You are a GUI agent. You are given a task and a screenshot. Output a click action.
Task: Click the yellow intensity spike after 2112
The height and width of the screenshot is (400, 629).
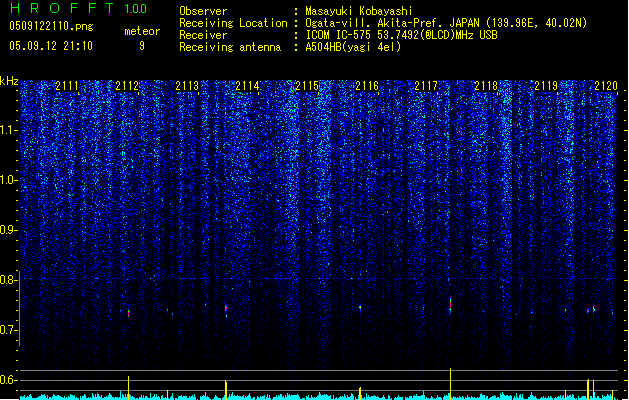[128, 387]
